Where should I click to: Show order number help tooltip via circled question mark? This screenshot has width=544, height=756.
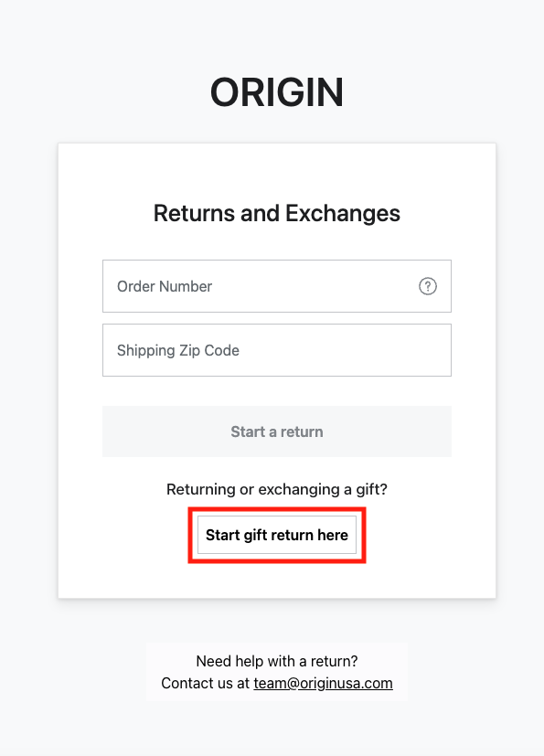pyautogui.click(x=427, y=286)
